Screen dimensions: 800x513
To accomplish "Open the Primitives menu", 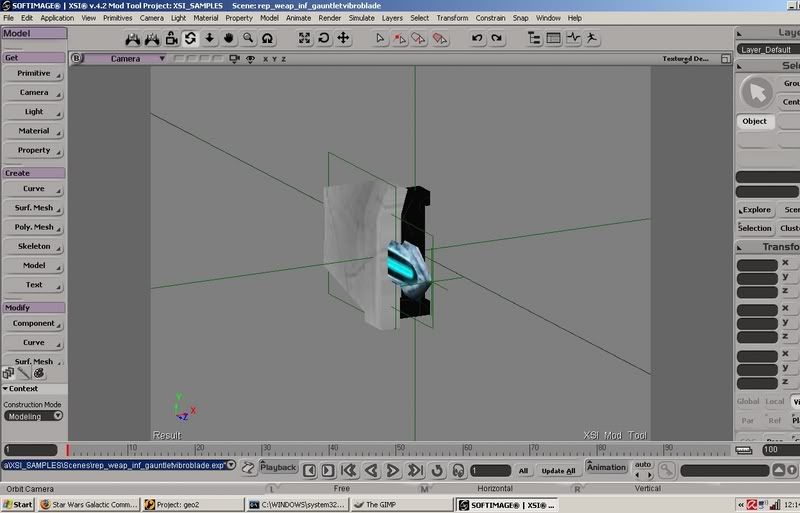I will pyautogui.click(x=117, y=18).
